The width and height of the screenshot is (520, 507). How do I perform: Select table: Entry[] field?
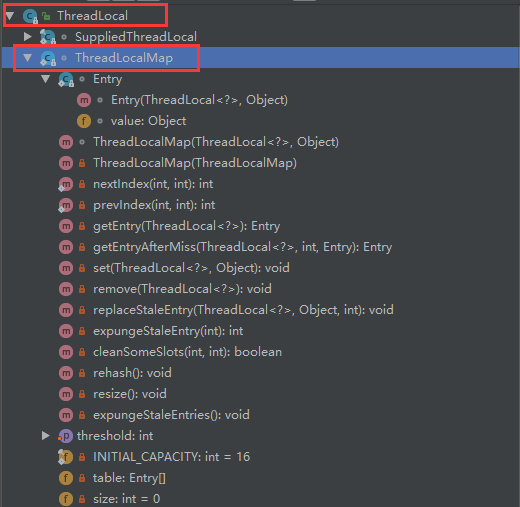(129, 478)
